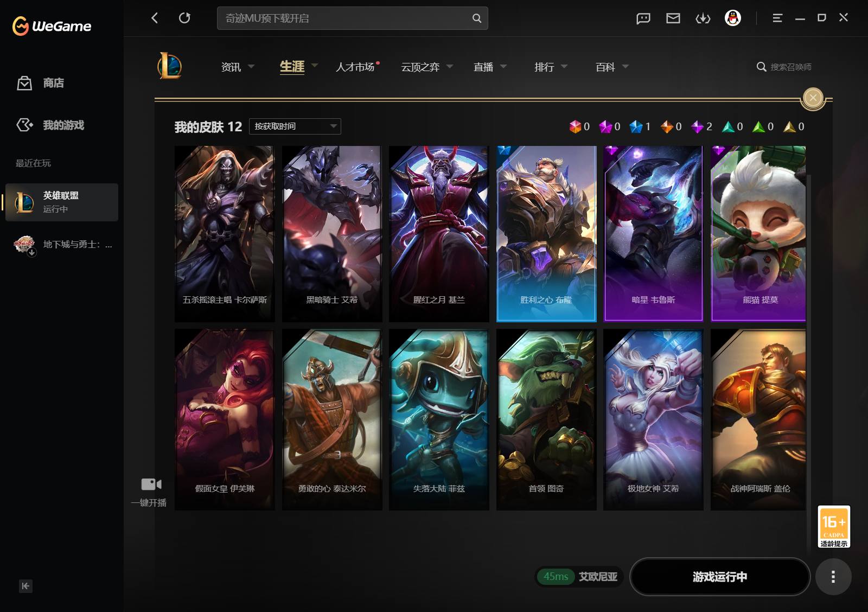Click the gold triangle counter icon

pos(789,126)
